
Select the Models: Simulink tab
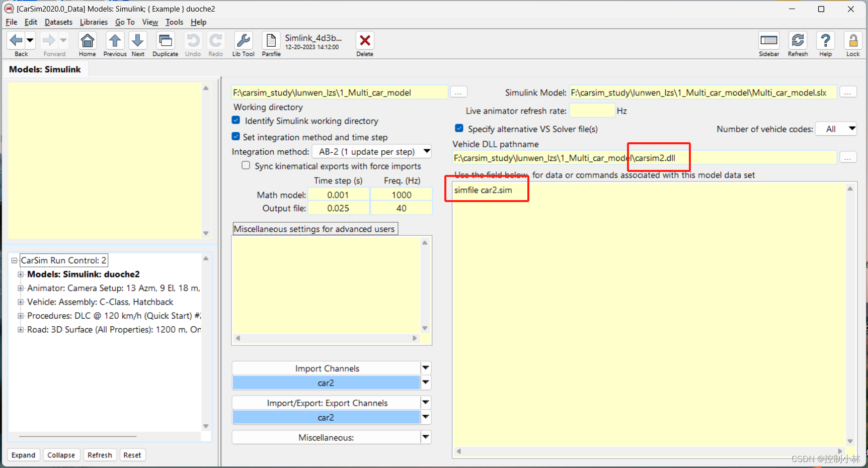45,69
